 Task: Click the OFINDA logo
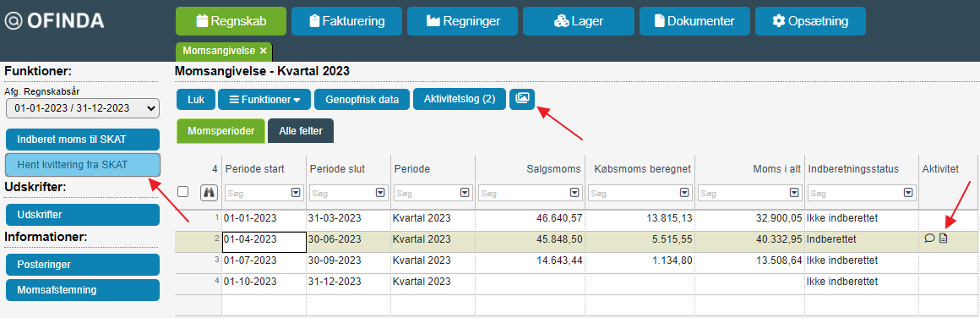(x=54, y=21)
